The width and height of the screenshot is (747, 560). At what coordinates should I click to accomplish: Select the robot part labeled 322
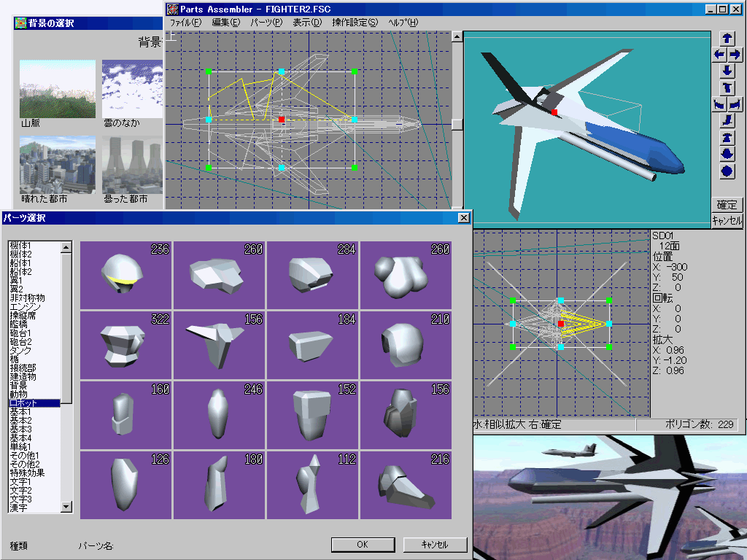[x=125, y=345]
